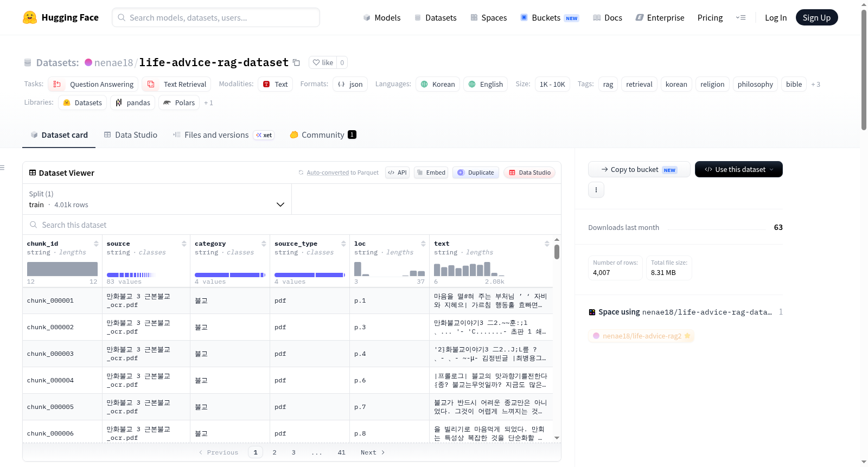The height and width of the screenshot is (467, 868).
Task: Show more libraries with +1
Action: (x=208, y=103)
